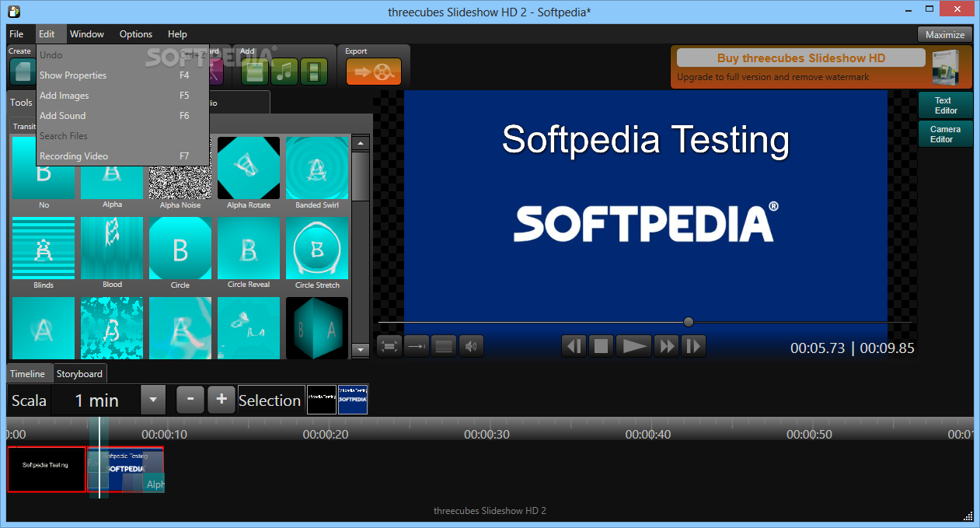The height and width of the screenshot is (528, 980).
Task: Click the application icon in title bar
Action: [15, 11]
